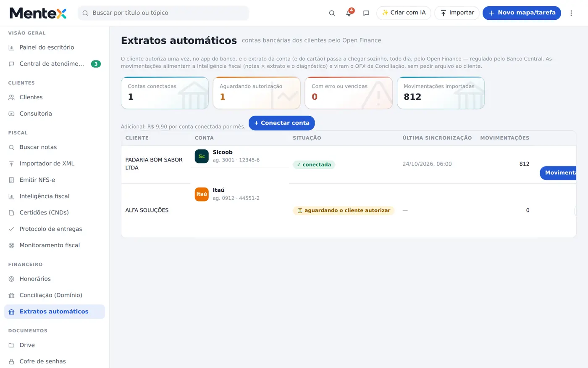
Task: Click the Com erro ou vencidas card
Action: click(x=349, y=93)
